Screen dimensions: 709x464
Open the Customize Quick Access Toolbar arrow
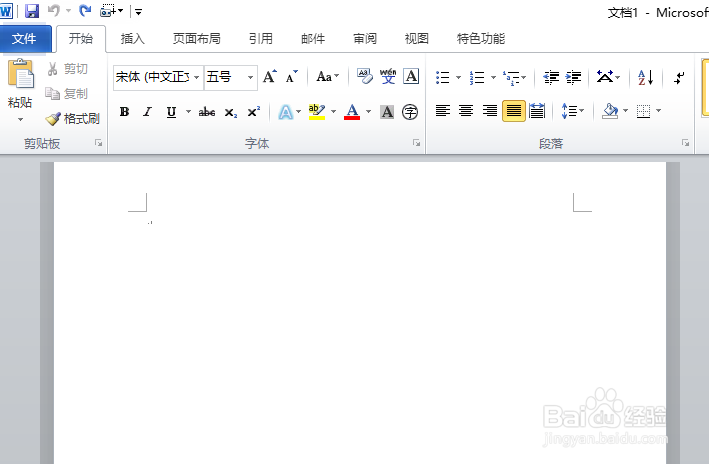[x=138, y=12]
